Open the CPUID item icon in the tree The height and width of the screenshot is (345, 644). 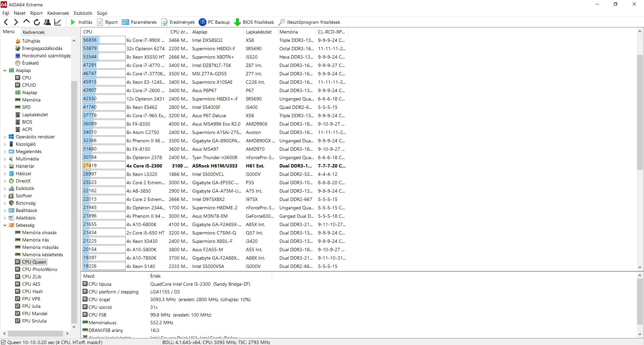[18, 85]
